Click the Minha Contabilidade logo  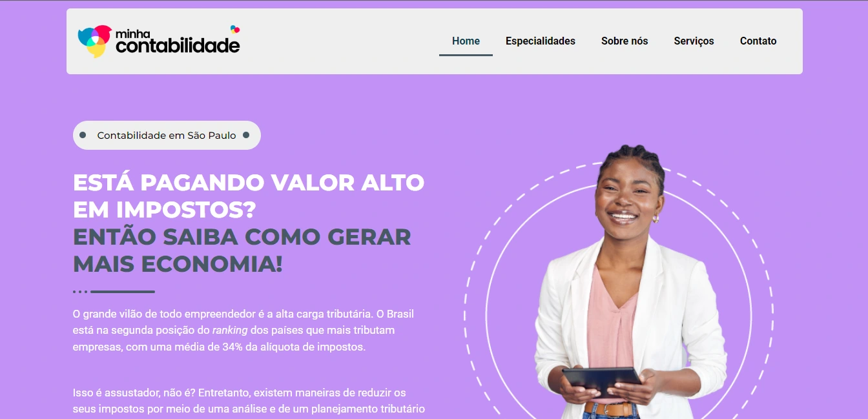pyautogui.click(x=159, y=41)
